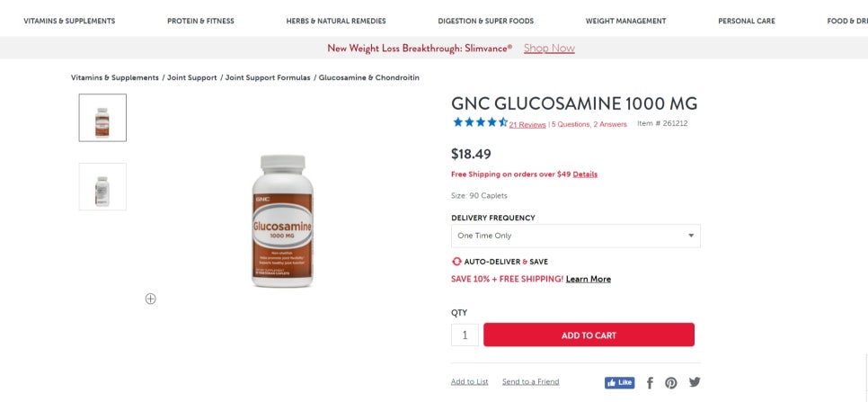Click Shop Now promo link
Screen dimensions: 868x402
tap(549, 49)
